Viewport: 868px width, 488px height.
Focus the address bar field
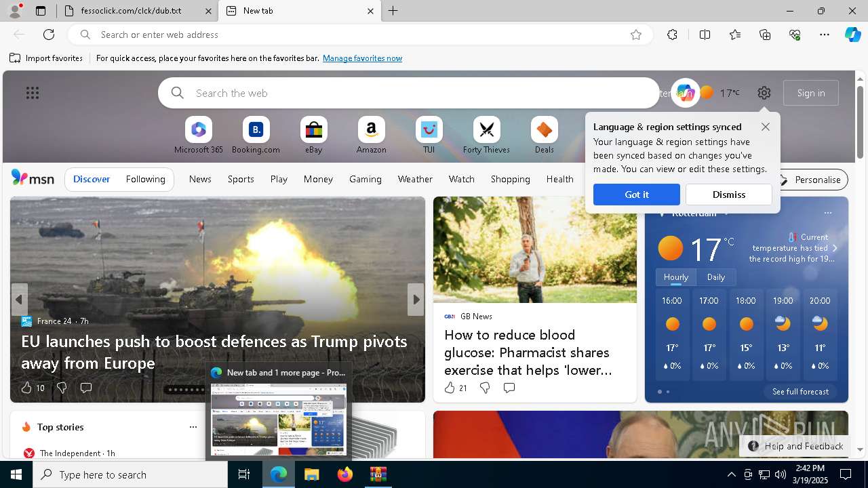(x=360, y=35)
